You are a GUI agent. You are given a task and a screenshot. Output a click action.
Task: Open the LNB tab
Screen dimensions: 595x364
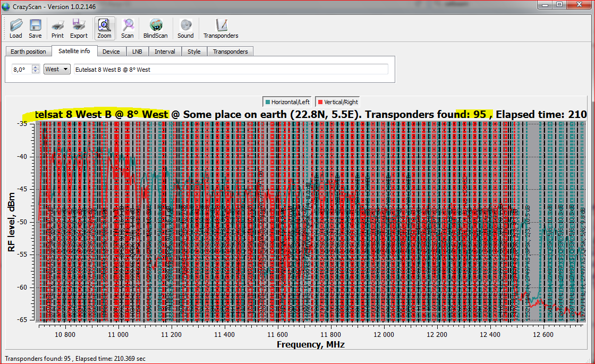tap(137, 52)
